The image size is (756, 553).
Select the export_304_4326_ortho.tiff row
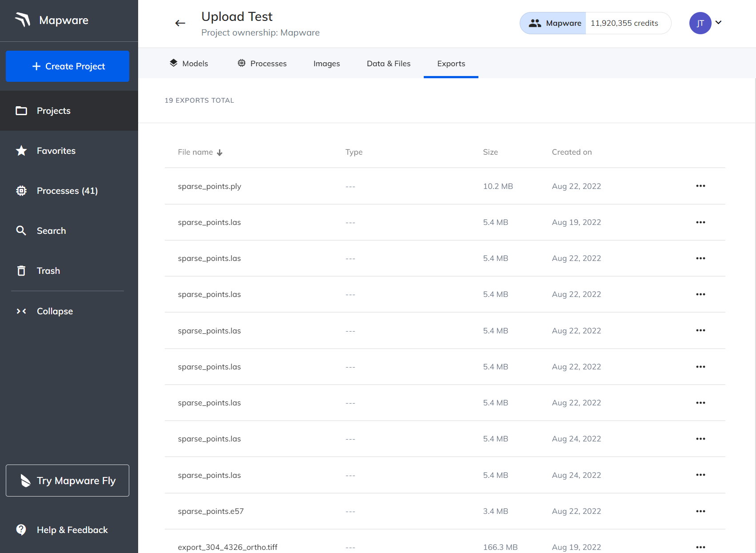click(x=227, y=547)
